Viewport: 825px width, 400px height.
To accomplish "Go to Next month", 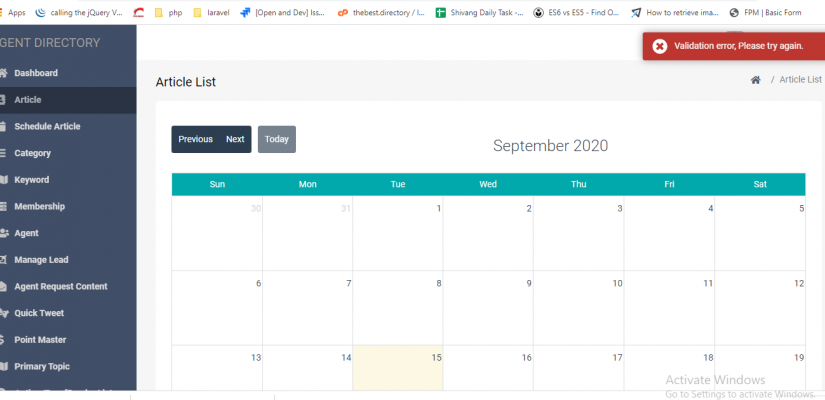I will pos(235,139).
